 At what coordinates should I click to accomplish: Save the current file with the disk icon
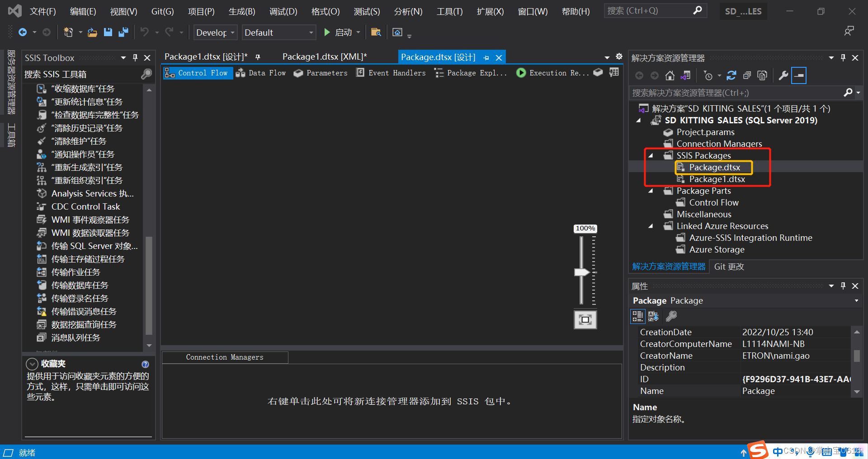click(108, 33)
